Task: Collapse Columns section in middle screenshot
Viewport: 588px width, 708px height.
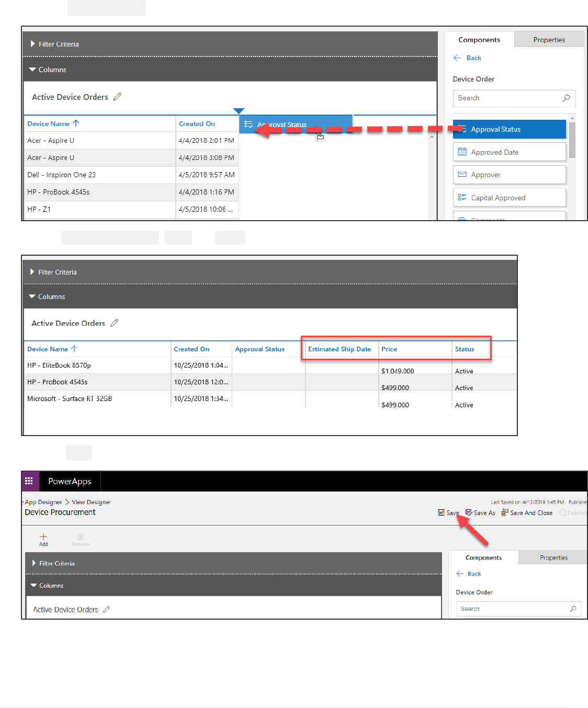Action: click(x=32, y=296)
